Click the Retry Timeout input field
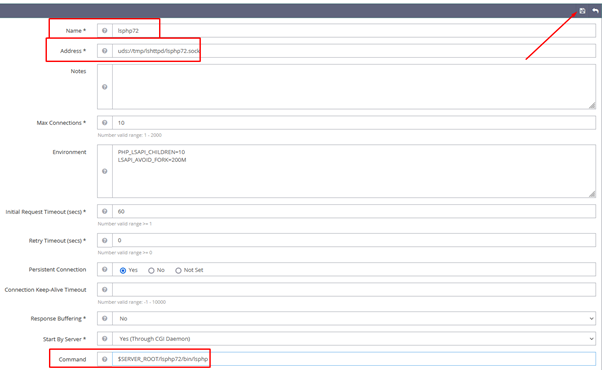This screenshot has height=370, width=602. (x=354, y=240)
